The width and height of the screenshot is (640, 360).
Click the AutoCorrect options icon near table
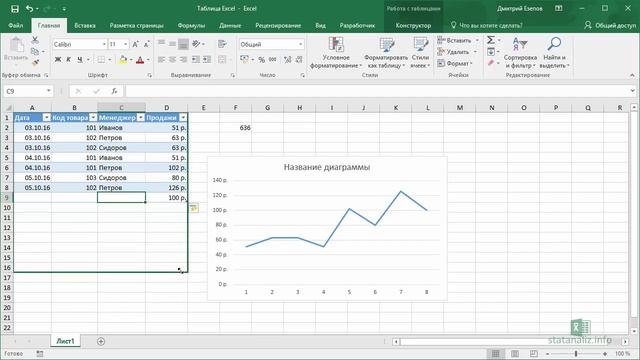pyautogui.click(x=194, y=208)
